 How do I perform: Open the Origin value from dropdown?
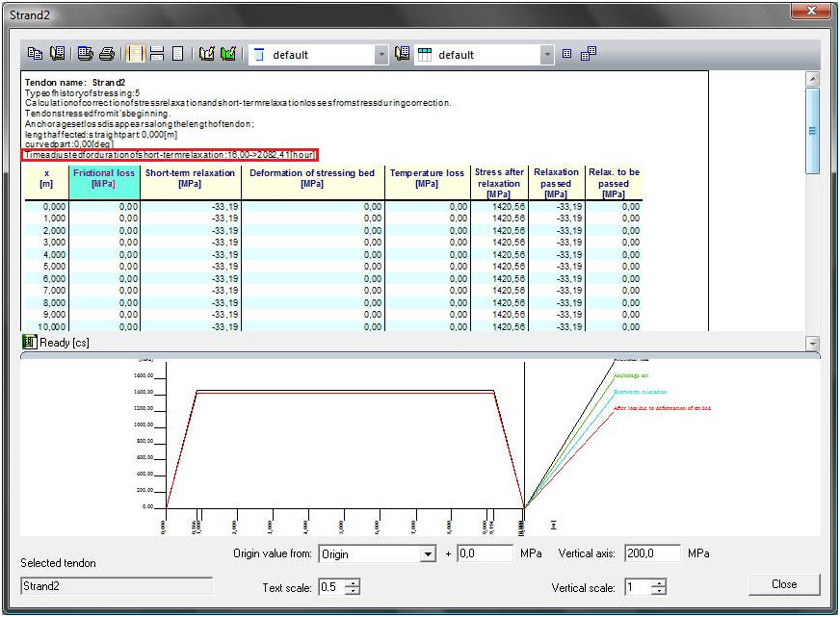coord(428,553)
